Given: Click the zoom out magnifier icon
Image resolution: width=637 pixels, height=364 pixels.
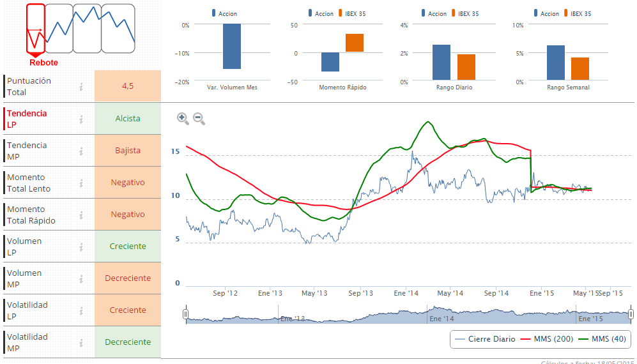Looking at the screenshot, I should pyautogui.click(x=199, y=118).
